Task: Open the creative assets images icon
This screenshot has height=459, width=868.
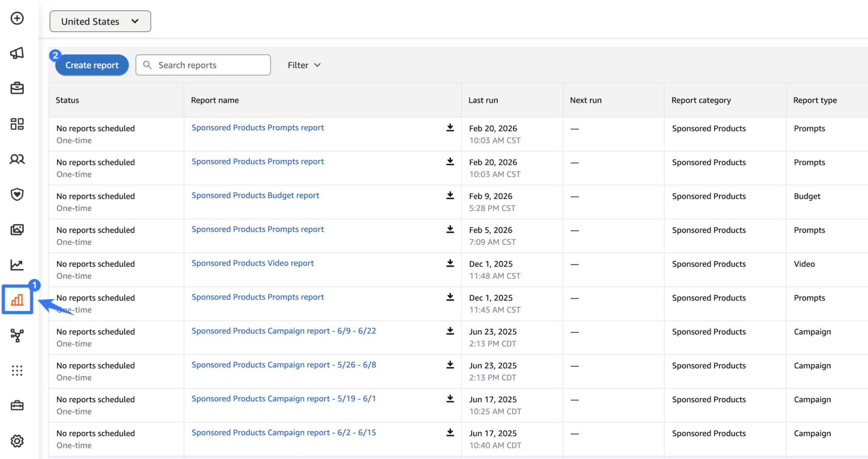Action: (x=17, y=229)
